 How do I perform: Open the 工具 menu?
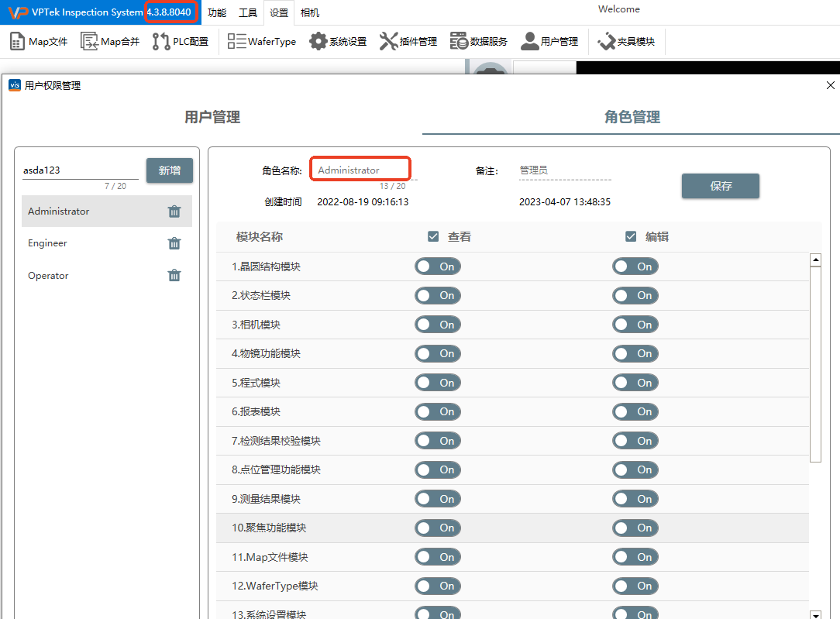(x=248, y=12)
